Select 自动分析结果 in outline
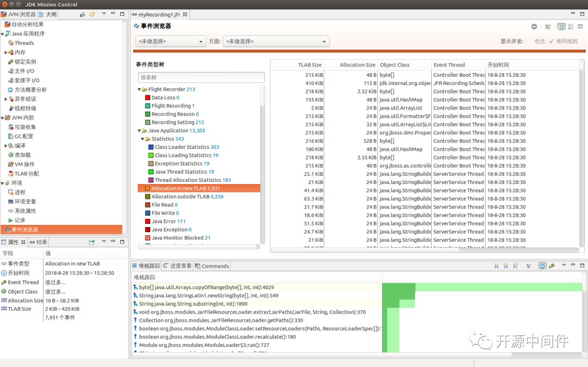 (27, 25)
